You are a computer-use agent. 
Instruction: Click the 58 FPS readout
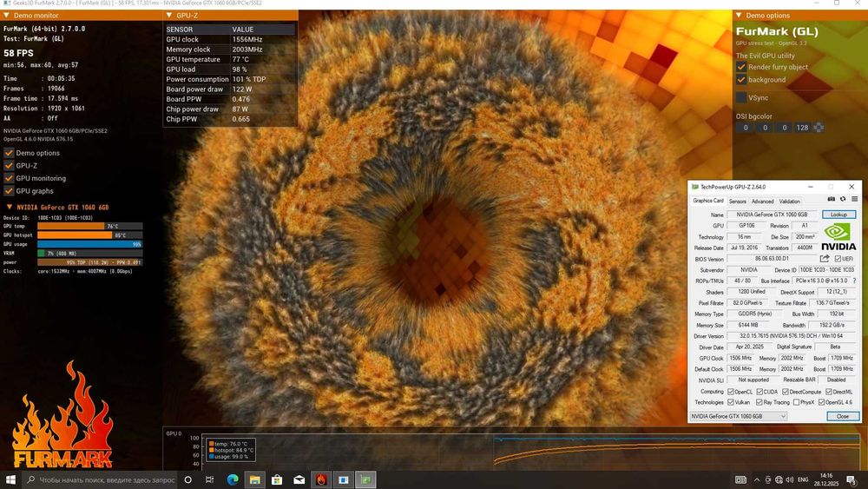[x=18, y=53]
